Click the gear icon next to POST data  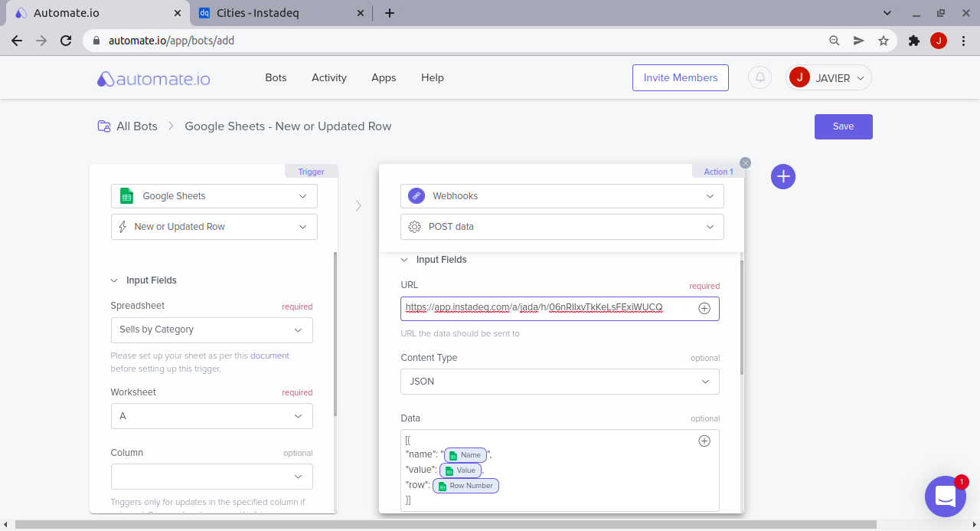pyautogui.click(x=415, y=227)
